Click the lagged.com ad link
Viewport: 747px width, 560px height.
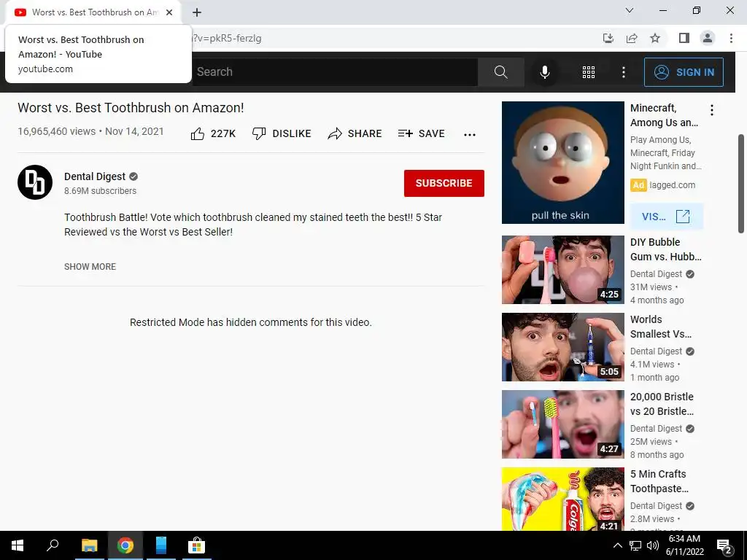(672, 185)
